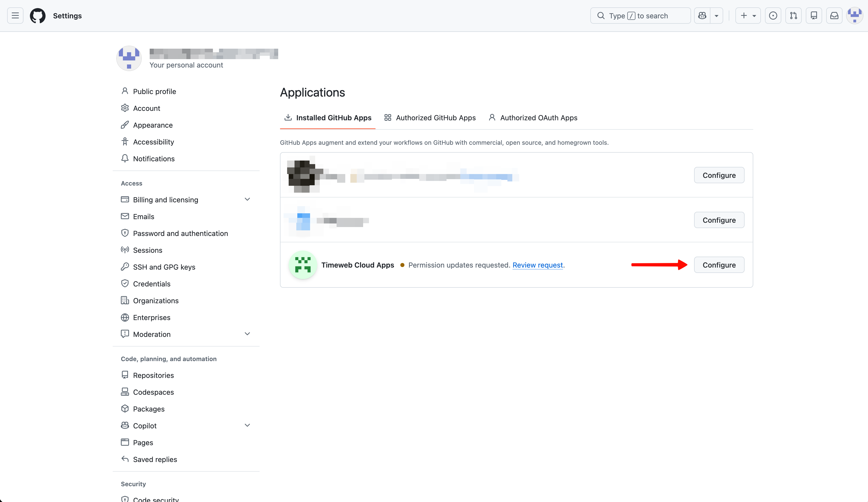
Task: Open the Repositories icon in header
Action: tap(814, 16)
